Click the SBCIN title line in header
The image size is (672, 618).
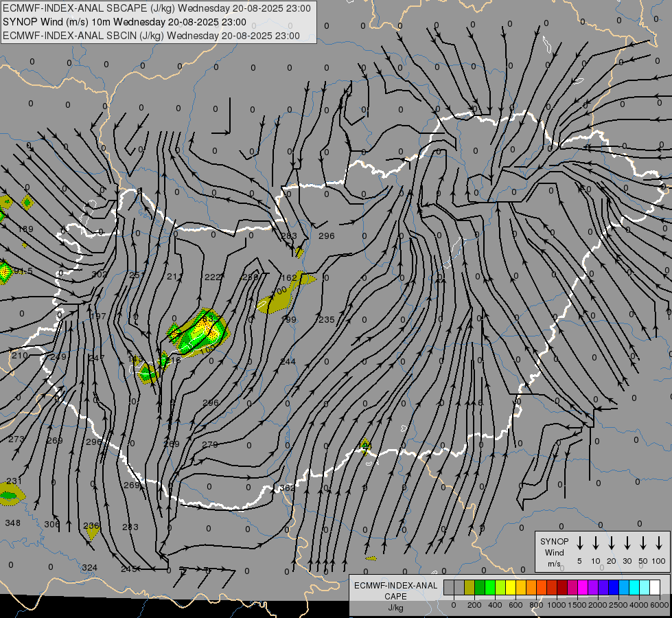151,36
